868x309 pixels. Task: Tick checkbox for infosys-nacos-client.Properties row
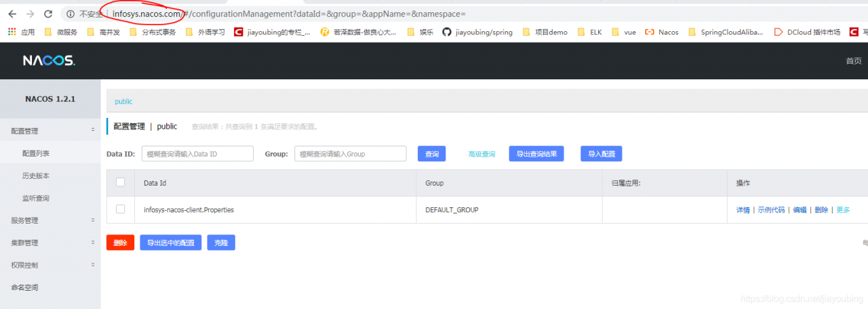121,209
